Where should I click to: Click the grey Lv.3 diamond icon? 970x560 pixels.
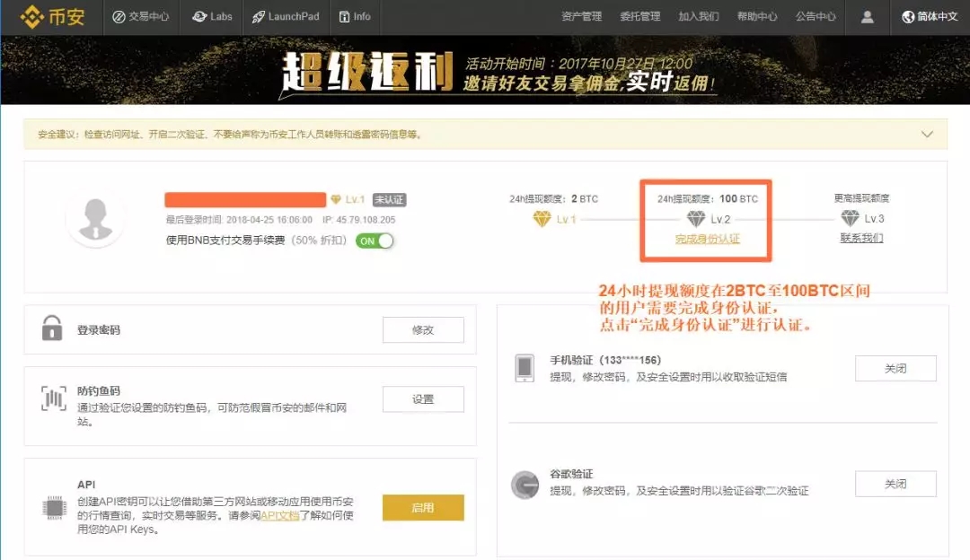[x=850, y=218]
